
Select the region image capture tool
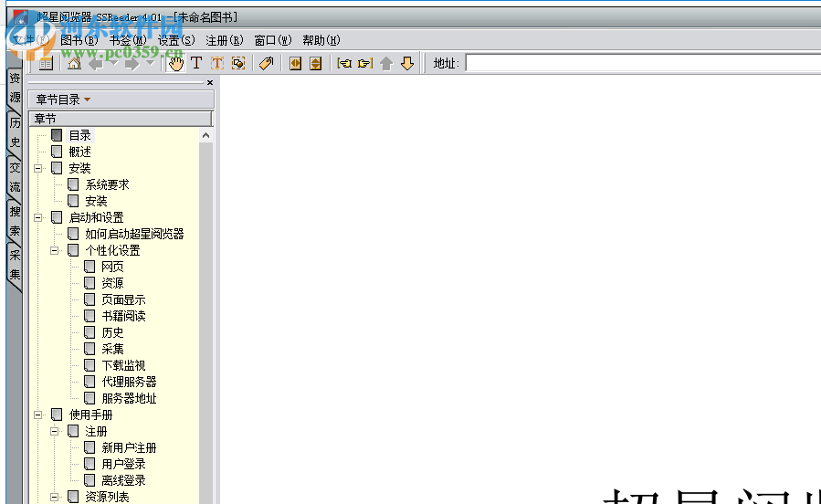coord(238,63)
